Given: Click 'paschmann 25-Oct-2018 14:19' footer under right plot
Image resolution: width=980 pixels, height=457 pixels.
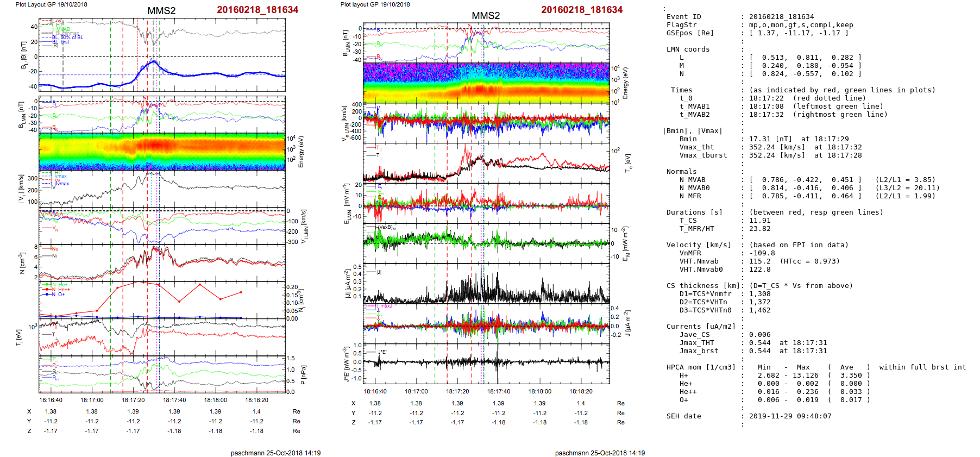Looking at the screenshot, I should (x=600, y=453).
